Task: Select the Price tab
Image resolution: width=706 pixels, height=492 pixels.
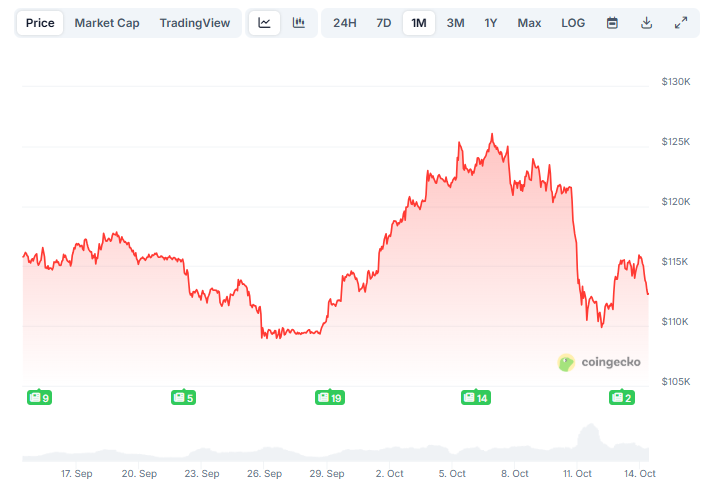Action: (x=40, y=23)
